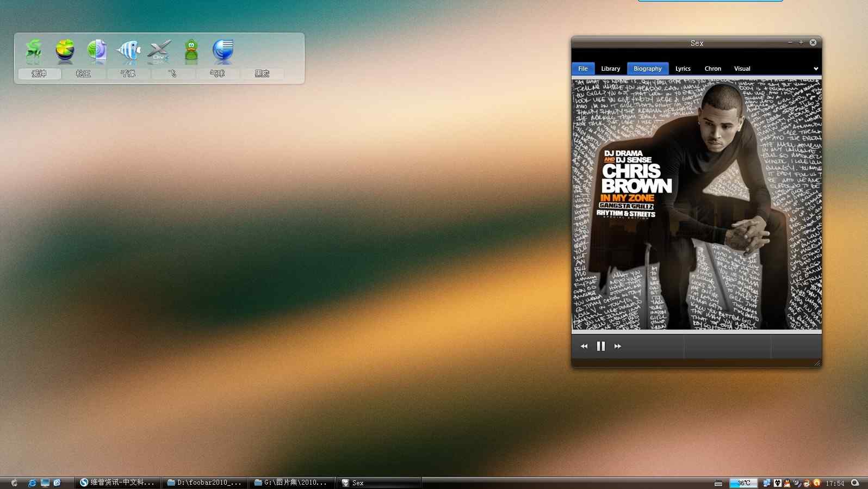
Task: Click the 36℃ temperature indicator
Action: (x=743, y=482)
